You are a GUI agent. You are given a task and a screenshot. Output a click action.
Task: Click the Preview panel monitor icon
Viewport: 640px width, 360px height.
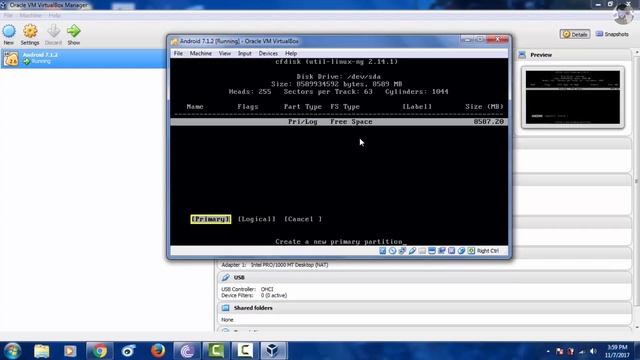(522, 55)
